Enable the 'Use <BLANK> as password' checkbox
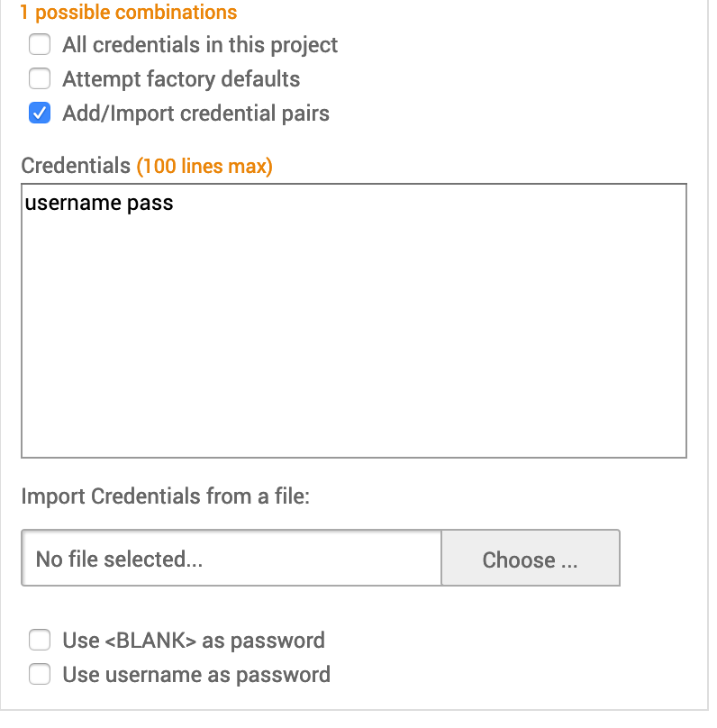Image resolution: width=717 pixels, height=728 pixels. 40,641
